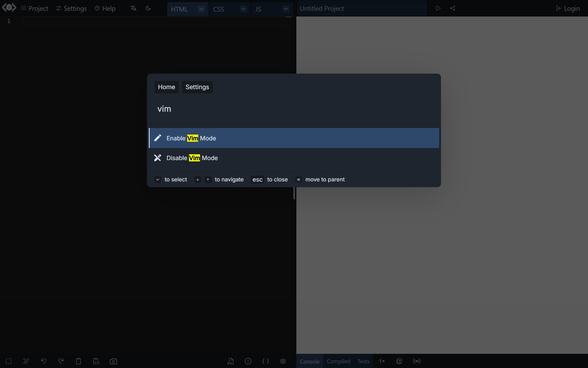Toggle dark mode with the moon icon
Viewport: 588px width, 368px height.
(148, 8)
